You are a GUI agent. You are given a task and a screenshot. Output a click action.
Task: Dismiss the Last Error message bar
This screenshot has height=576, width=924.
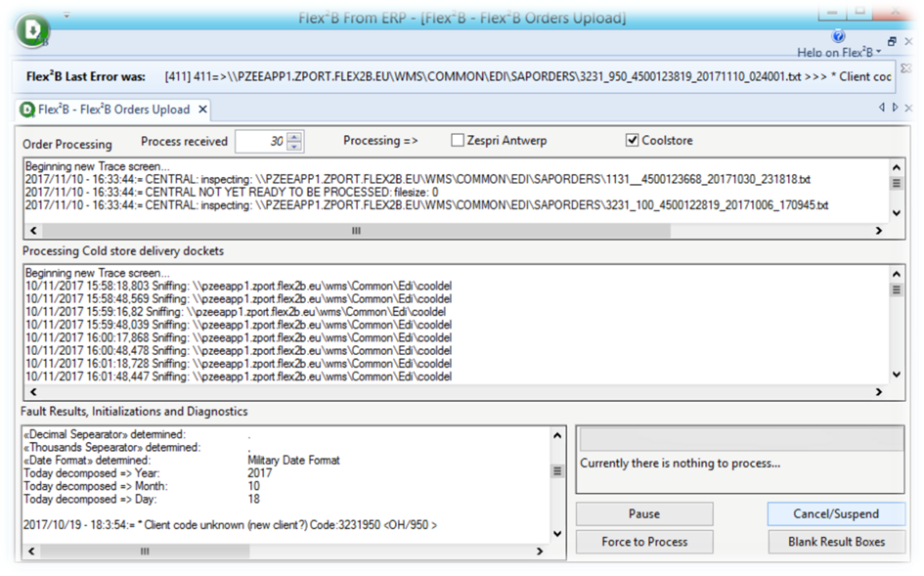coord(906,68)
